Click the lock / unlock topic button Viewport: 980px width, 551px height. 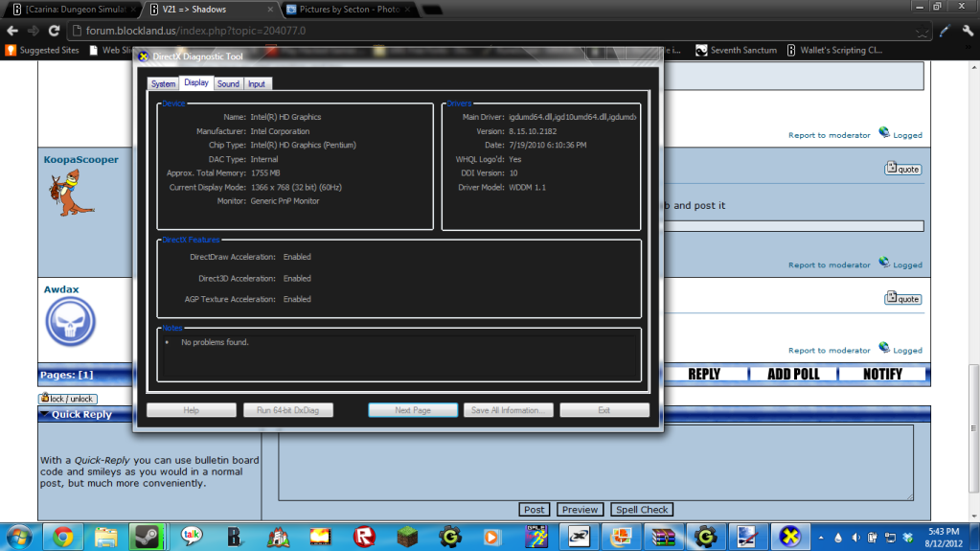tap(67, 399)
